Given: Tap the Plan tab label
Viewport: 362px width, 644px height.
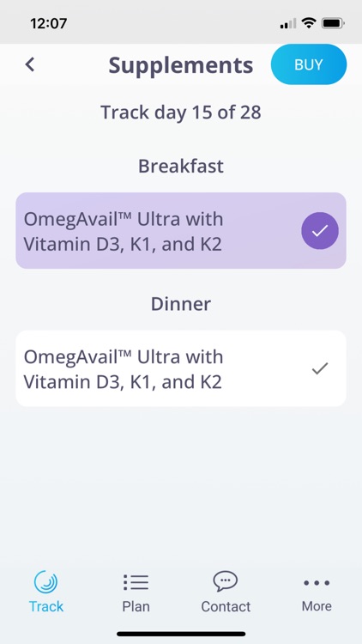Looking at the screenshot, I should 136,606.
